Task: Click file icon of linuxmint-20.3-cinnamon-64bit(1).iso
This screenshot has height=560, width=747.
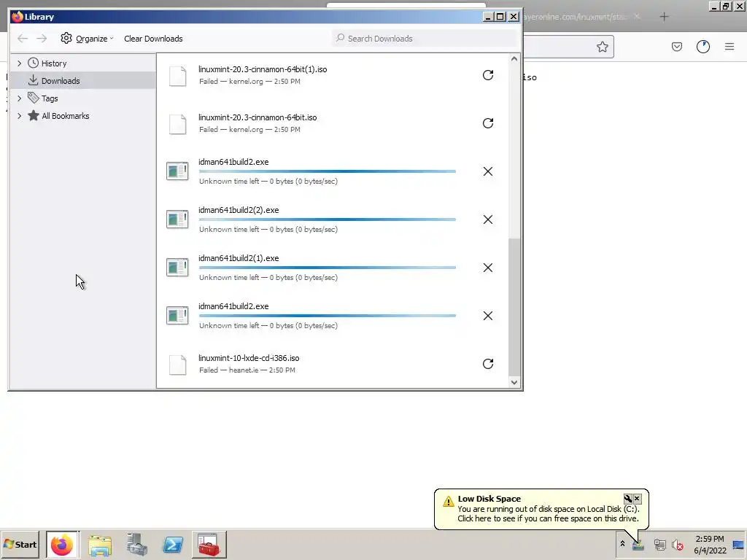Action: click(x=178, y=76)
